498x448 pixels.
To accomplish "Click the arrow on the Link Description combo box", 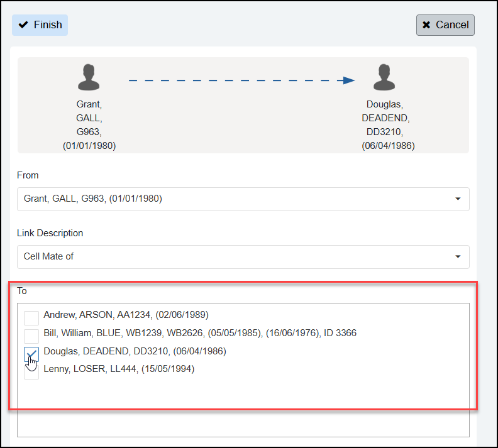I will point(457,257).
